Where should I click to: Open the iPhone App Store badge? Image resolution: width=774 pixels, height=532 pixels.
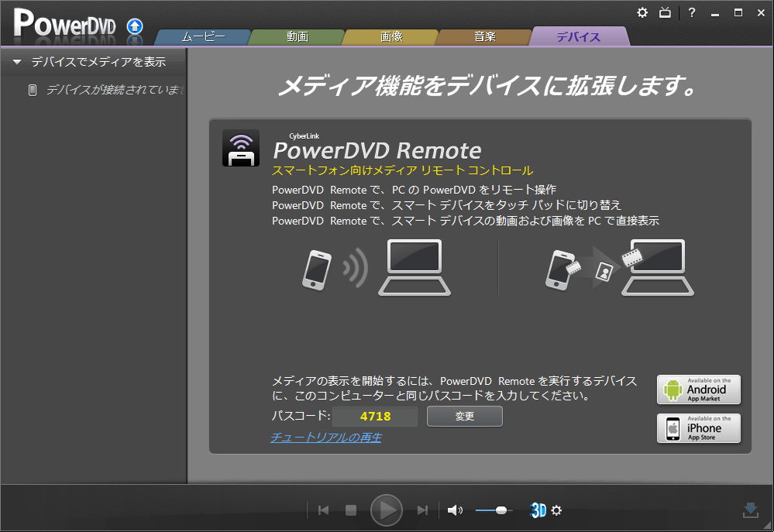[x=699, y=428]
